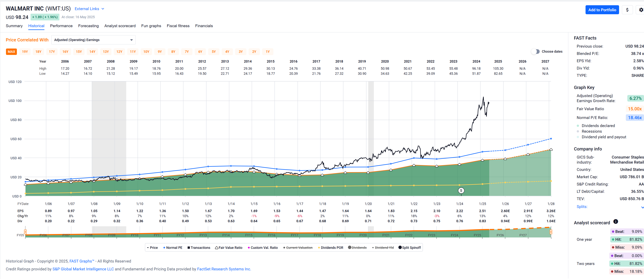
Task: Click Blended P/E value 38.74 x
Action: [637, 54]
